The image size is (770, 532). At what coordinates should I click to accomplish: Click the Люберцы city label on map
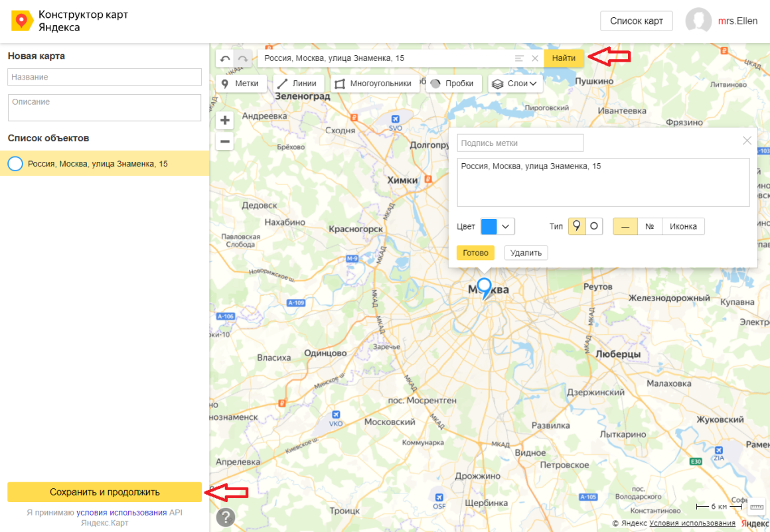click(618, 354)
